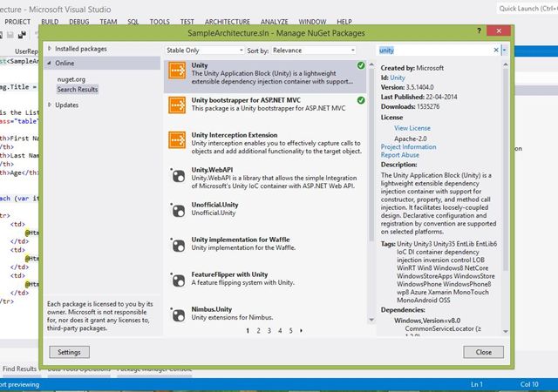Click the Unity.WebAPI package icon
This screenshot has height=392, width=558.
(x=178, y=175)
